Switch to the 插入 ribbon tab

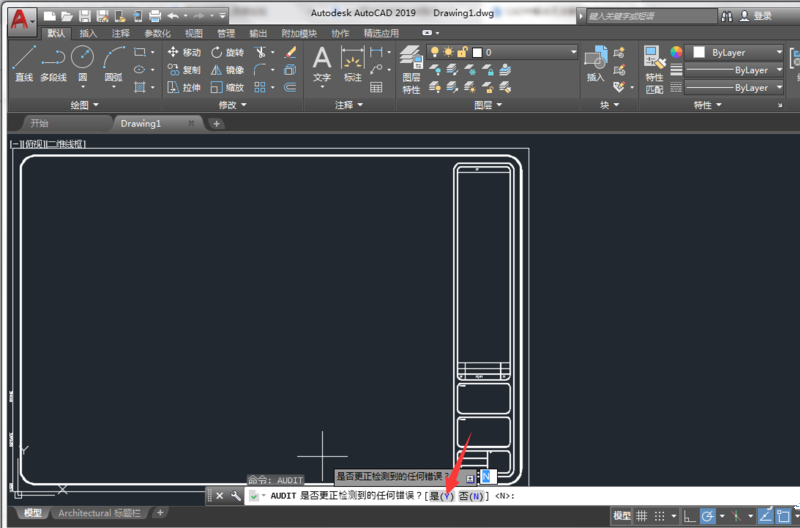pos(89,33)
